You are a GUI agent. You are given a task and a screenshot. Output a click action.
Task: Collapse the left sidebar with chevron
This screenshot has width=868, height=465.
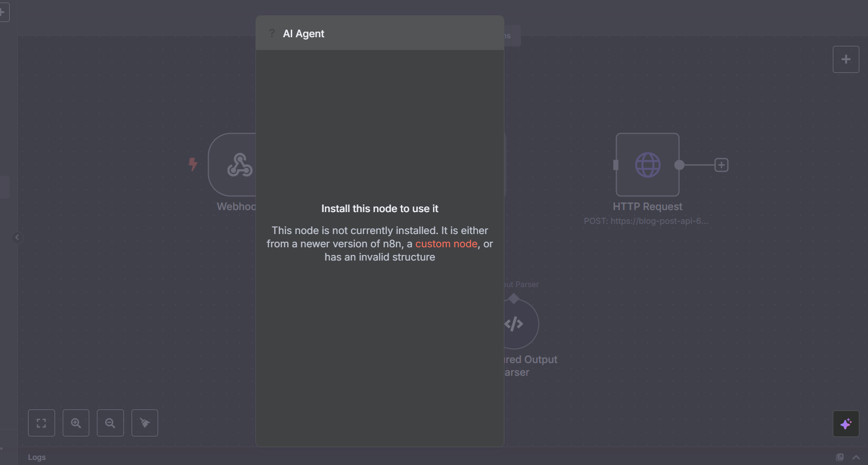click(17, 237)
